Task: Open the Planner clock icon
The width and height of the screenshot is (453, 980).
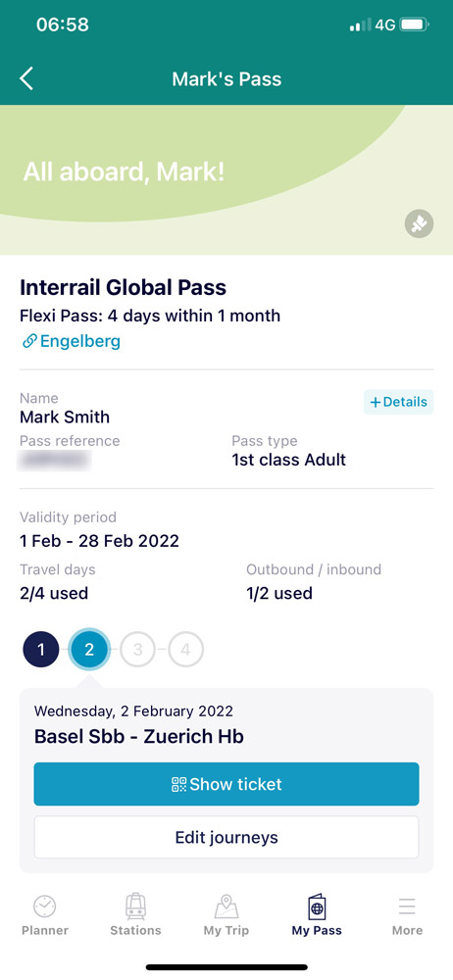Action: [44, 906]
